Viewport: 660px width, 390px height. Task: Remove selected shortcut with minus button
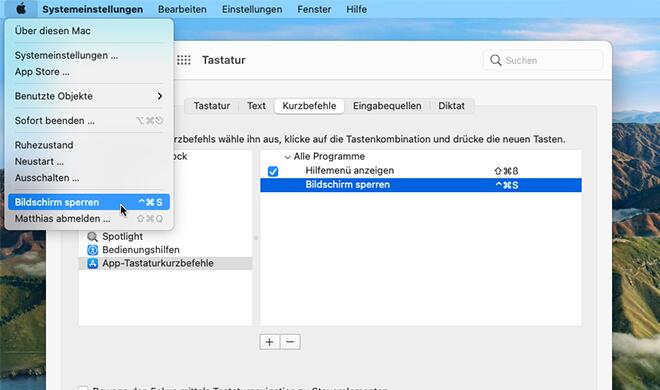click(290, 342)
